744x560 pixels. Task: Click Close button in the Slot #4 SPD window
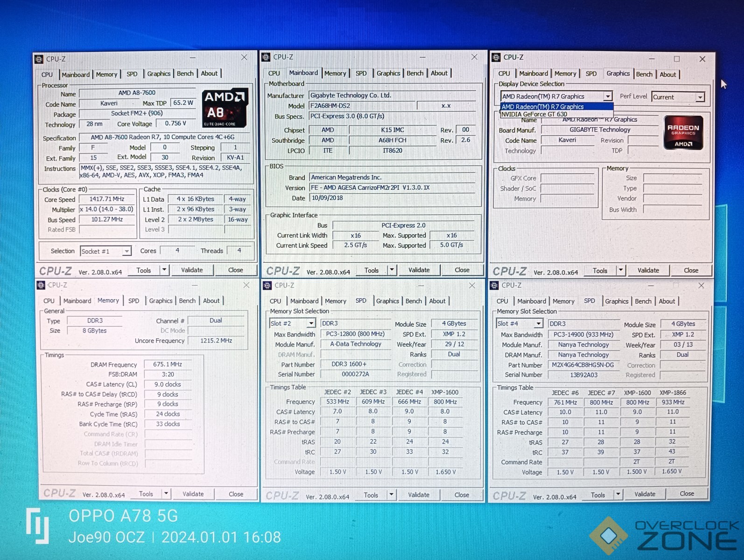687,494
